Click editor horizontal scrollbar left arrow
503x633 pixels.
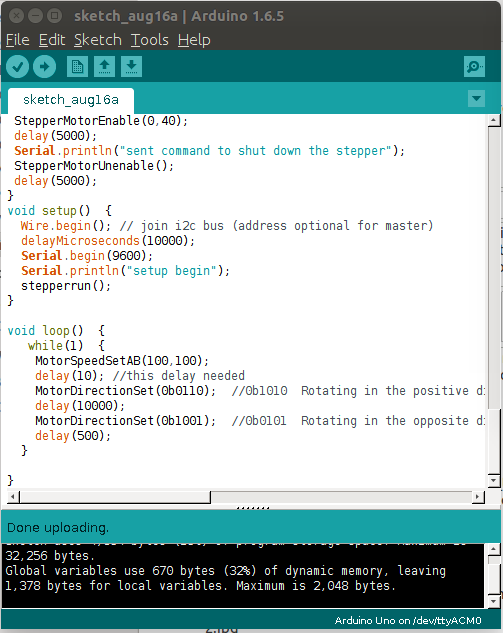(x=13, y=497)
